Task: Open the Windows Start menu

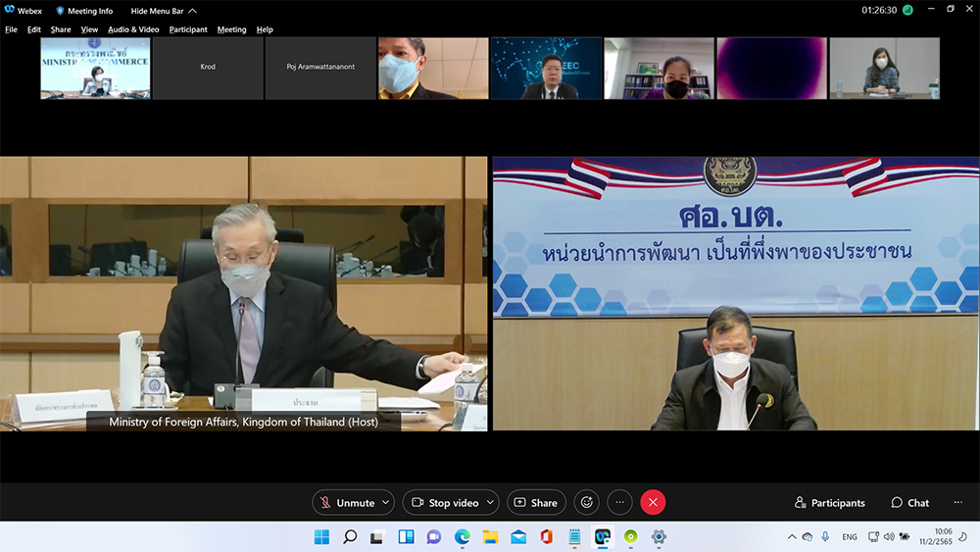Action: tap(321, 537)
